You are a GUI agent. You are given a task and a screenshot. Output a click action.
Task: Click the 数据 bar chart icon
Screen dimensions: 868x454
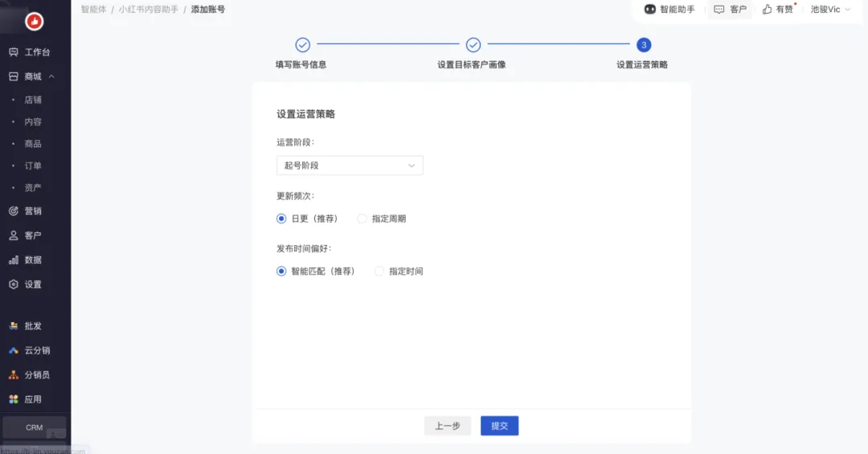(14, 260)
